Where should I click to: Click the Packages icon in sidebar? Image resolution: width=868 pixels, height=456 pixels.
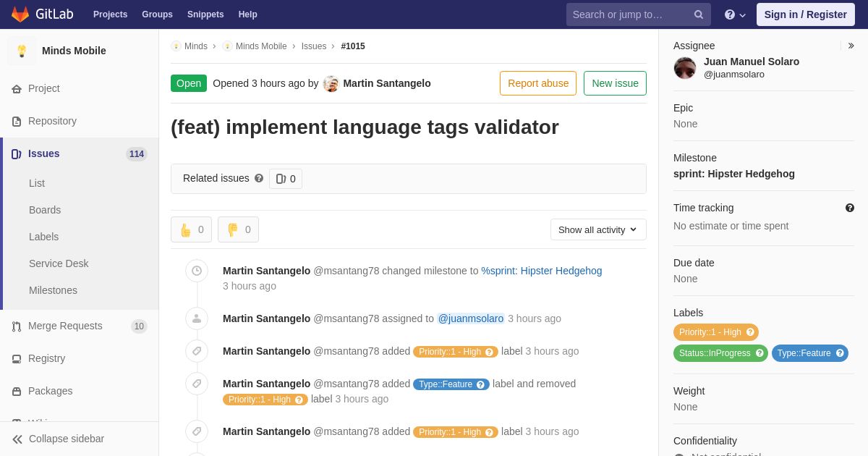(17, 392)
